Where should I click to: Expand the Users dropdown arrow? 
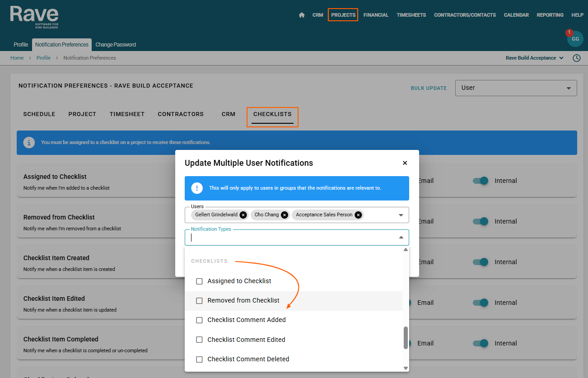pos(401,215)
